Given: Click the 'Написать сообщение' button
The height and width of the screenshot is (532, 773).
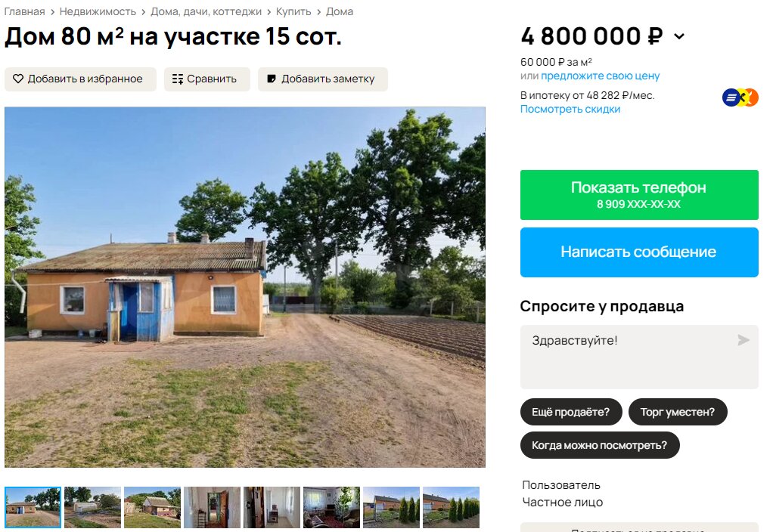Looking at the screenshot, I should (x=639, y=252).
